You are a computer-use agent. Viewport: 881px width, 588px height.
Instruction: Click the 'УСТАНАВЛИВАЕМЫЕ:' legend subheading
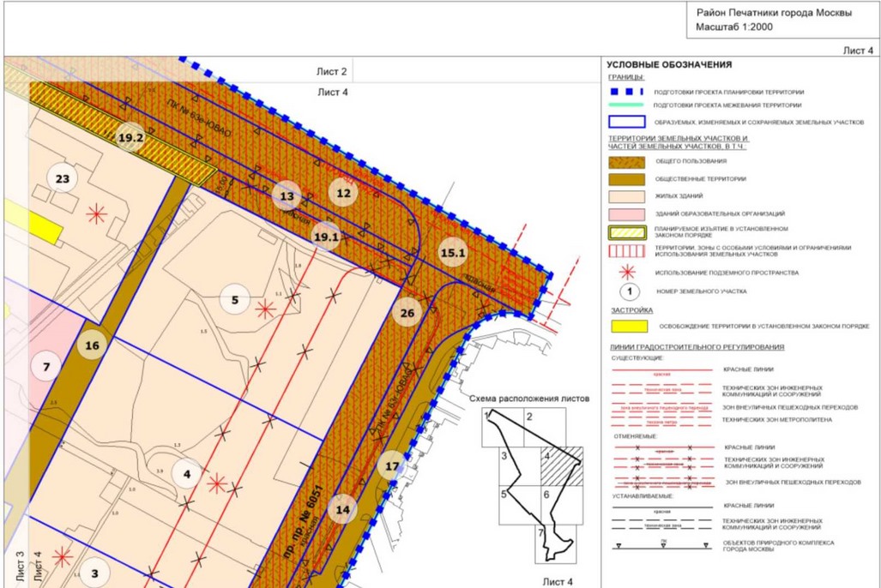[x=643, y=496]
